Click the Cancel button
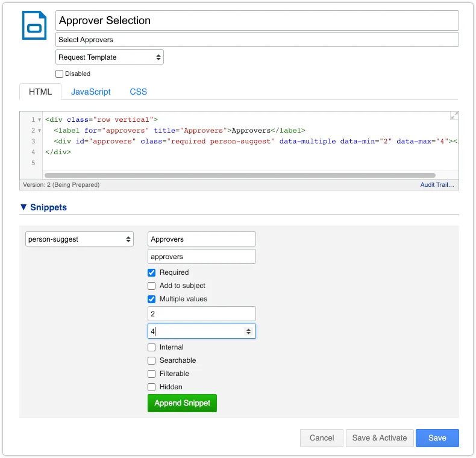Image resolution: width=476 pixels, height=458 pixels. (322, 438)
